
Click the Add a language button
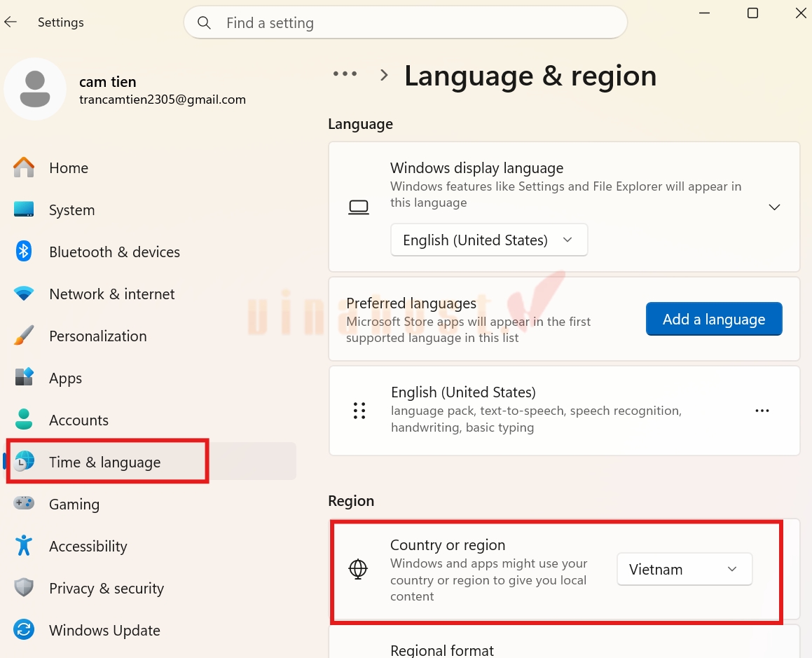[714, 319]
